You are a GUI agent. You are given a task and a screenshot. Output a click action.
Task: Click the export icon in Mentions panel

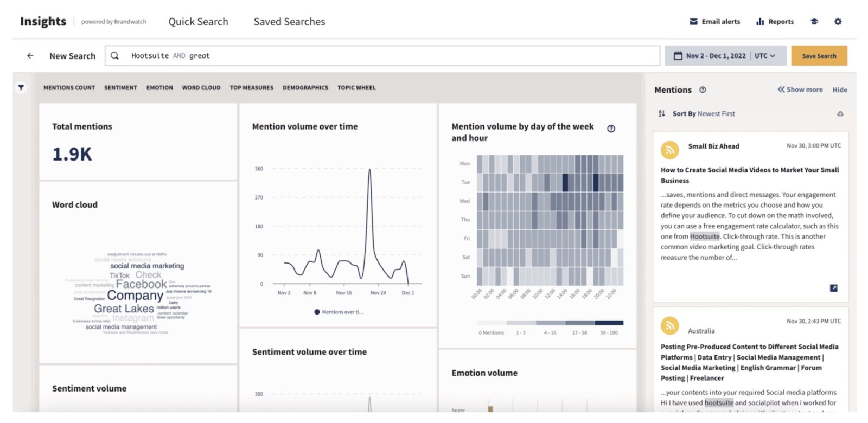[840, 114]
